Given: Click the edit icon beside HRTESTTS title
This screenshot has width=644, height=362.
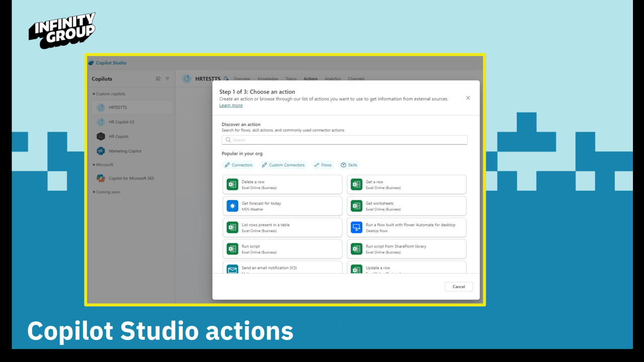Looking at the screenshot, I should pyautogui.click(x=226, y=79).
